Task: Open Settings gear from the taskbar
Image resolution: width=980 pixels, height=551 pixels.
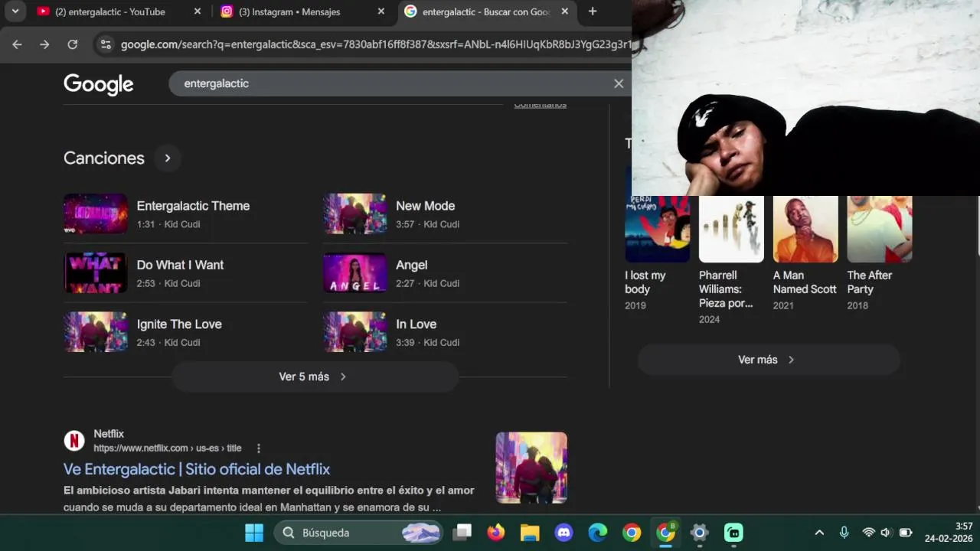Action: pyautogui.click(x=700, y=533)
